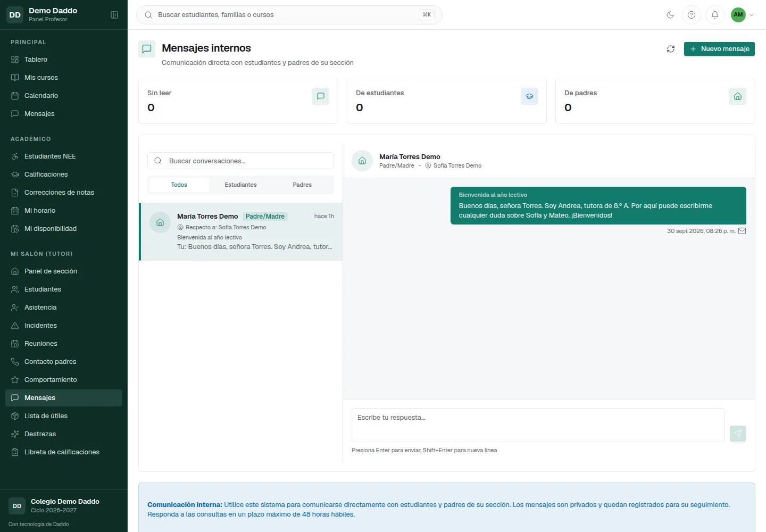The image size is (766, 532).
Task: Switch to the Padres filter tab
Action: pyautogui.click(x=302, y=185)
